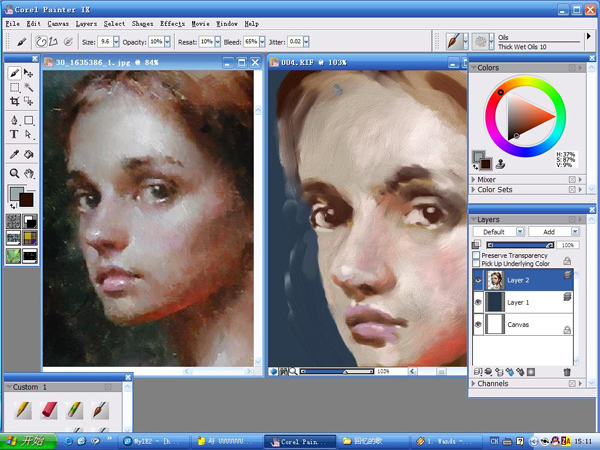Enable Pick Up Underlying Color checkbox
600x450 pixels.
click(476, 263)
